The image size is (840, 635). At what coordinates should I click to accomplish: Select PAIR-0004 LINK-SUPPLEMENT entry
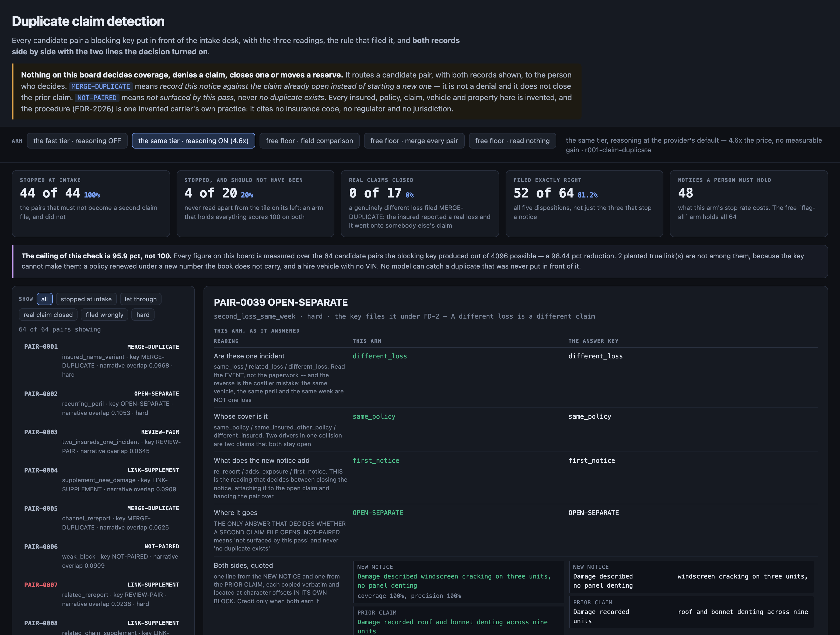[x=102, y=479]
